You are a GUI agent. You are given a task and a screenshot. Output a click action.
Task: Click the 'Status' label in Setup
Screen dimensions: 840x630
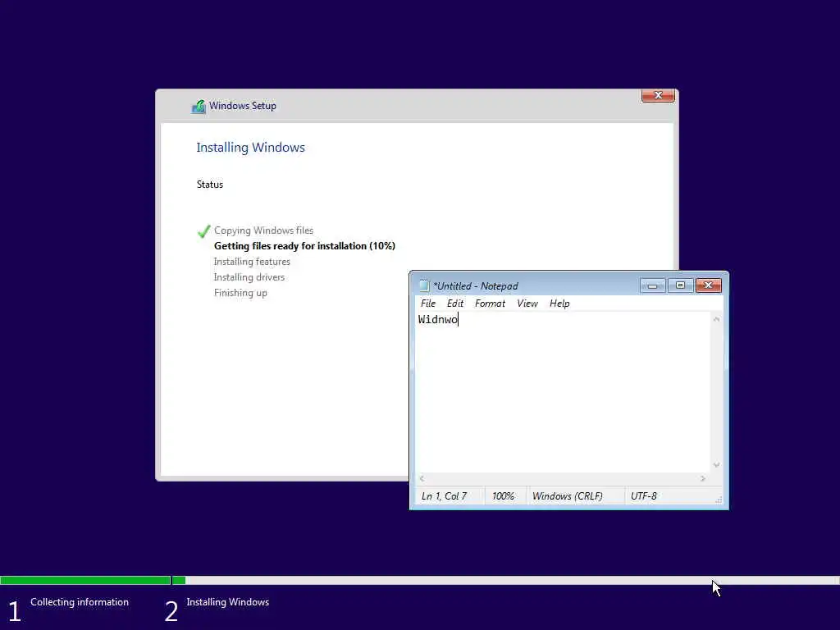click(x=209, y=185)
